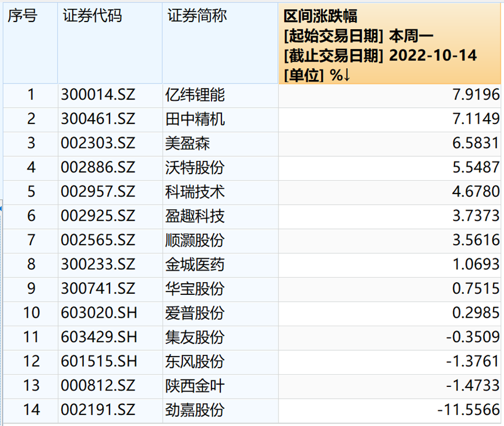Screen dimensions: 504x426
Task: Click the 陕西金叶 name cell
Action: [x=189, y=386]
